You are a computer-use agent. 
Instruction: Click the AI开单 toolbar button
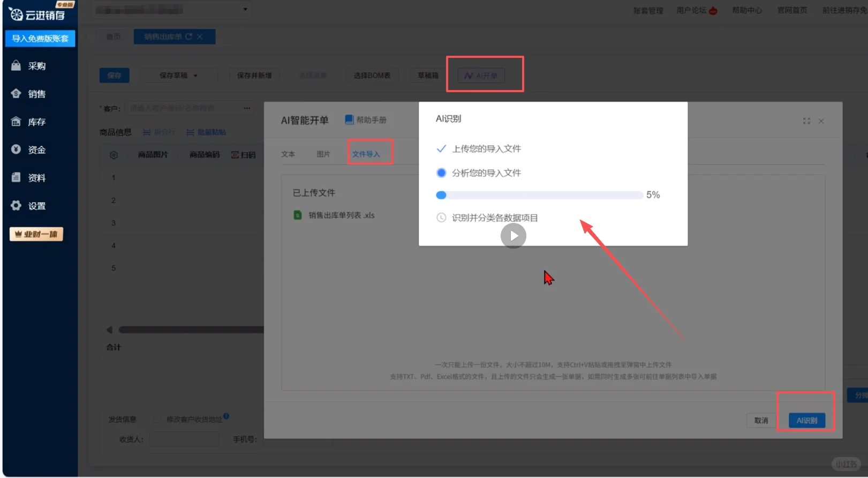(x=481, y=76)
